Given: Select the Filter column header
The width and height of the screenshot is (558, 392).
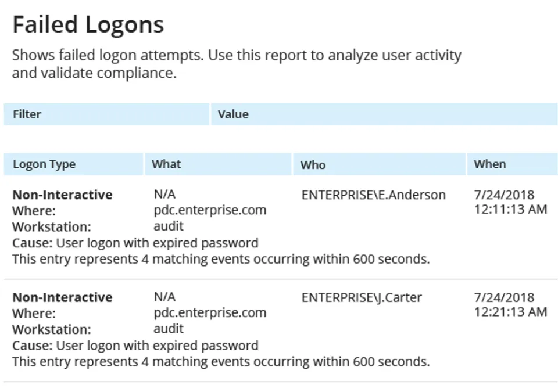Looking at the screenshot, I should (27, 114).
